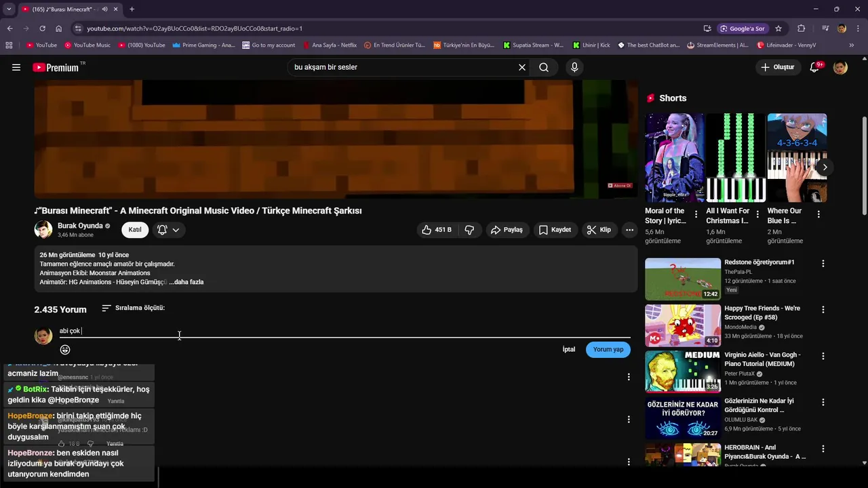Image resolution: width=868 pixels, height=488 pixels.
Task: Open menu for All I Want For Christmas short
Action: (757, 214)
